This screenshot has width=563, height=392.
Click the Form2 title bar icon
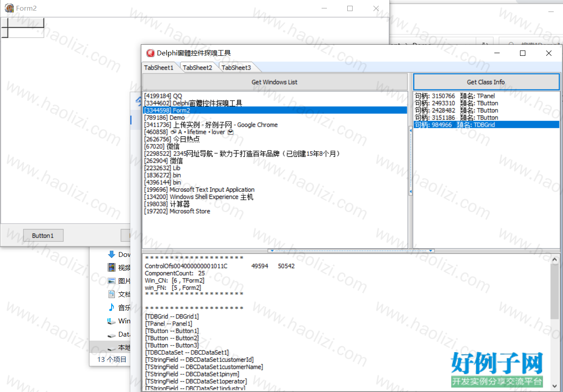pyautogui.click(x=9, y=8)
